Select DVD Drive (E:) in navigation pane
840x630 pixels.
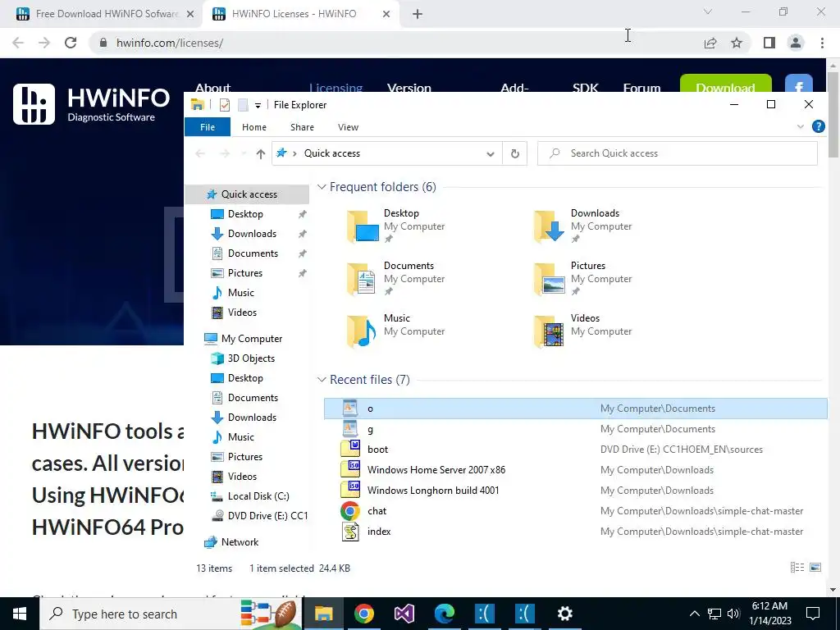click(x=260, y=516)
